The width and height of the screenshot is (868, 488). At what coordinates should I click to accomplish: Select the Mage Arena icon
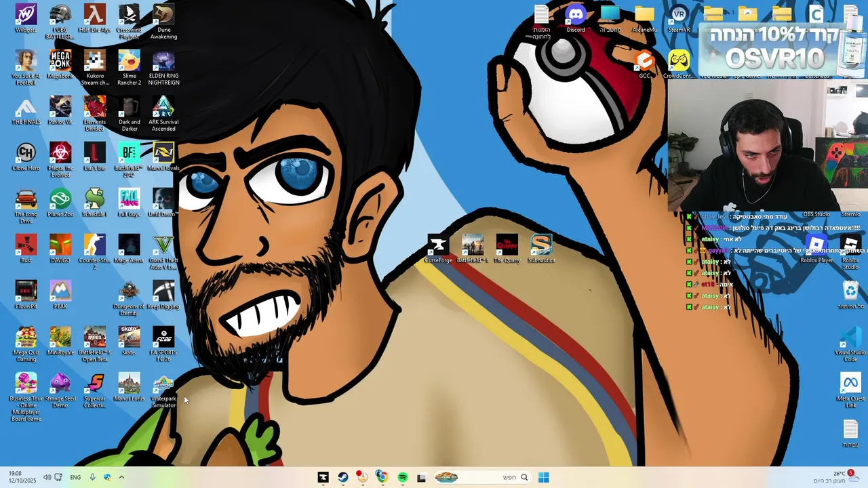point(129,249)
